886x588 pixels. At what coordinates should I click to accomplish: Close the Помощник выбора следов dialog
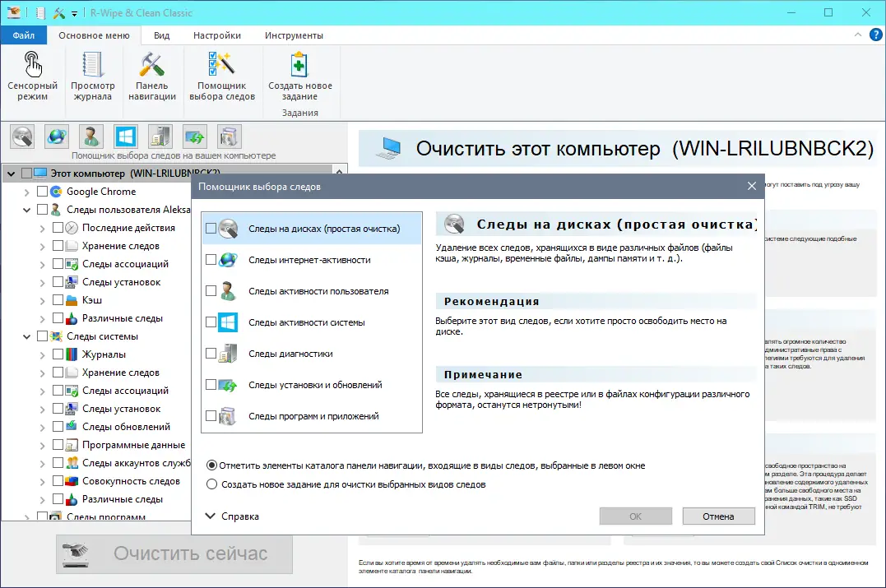pos(752,186)
